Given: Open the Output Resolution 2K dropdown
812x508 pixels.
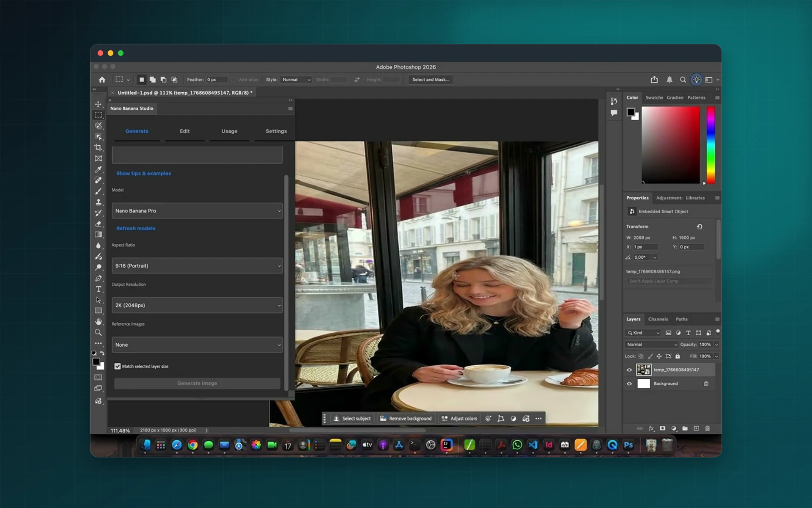Looking at the screenshot, I should (x=197, y=305).
